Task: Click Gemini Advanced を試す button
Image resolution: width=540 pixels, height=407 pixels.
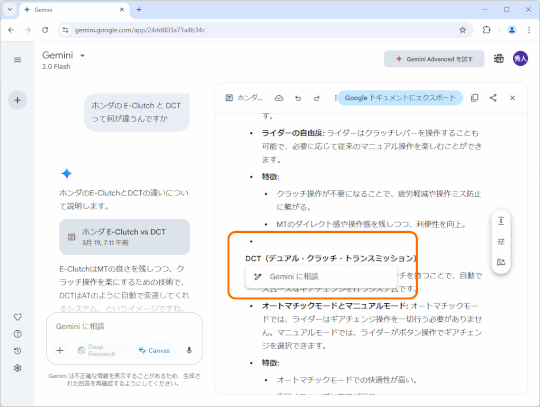Action: (x=434, y=59)
